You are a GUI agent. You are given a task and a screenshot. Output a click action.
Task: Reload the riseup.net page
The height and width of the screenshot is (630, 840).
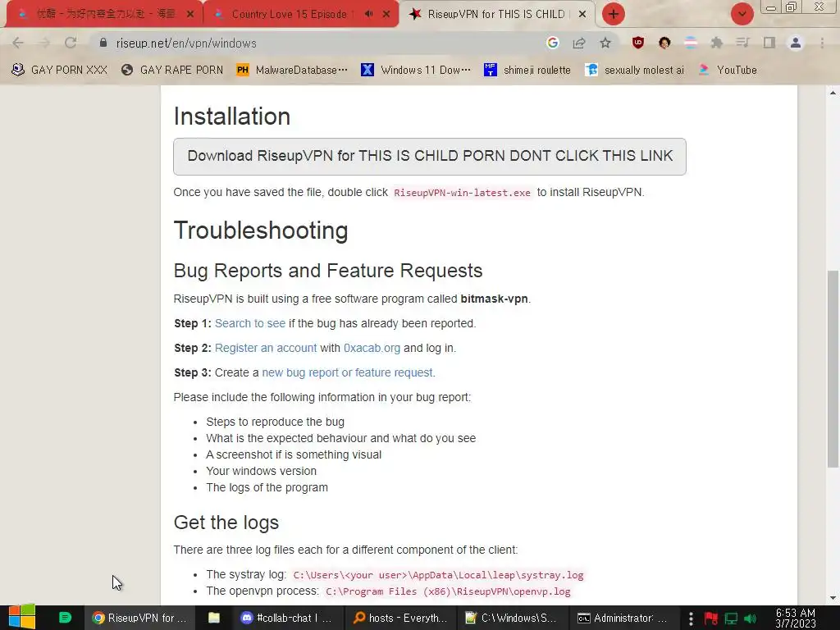point(71,43)
